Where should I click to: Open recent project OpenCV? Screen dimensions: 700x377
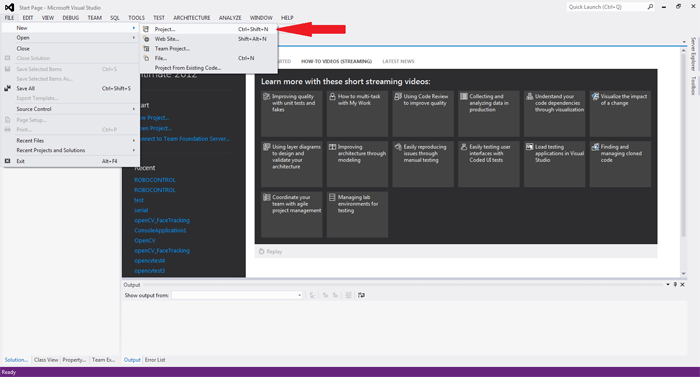(x=145, y=240)
